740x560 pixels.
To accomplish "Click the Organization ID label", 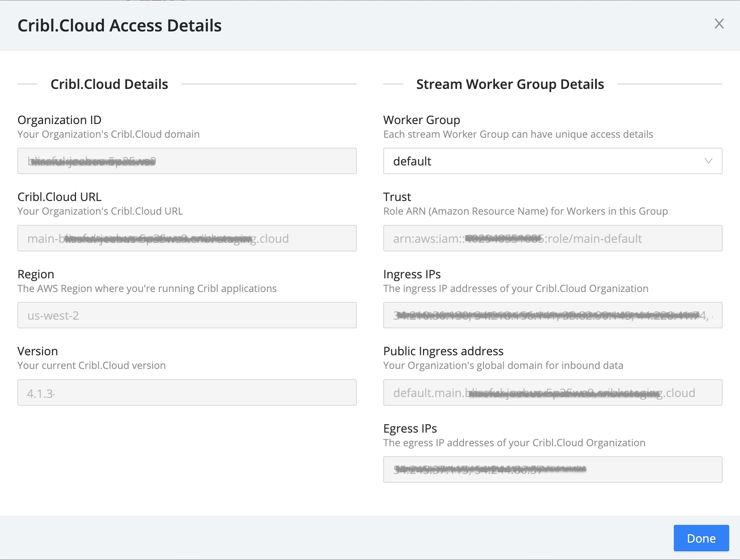I will coord(59,120).
